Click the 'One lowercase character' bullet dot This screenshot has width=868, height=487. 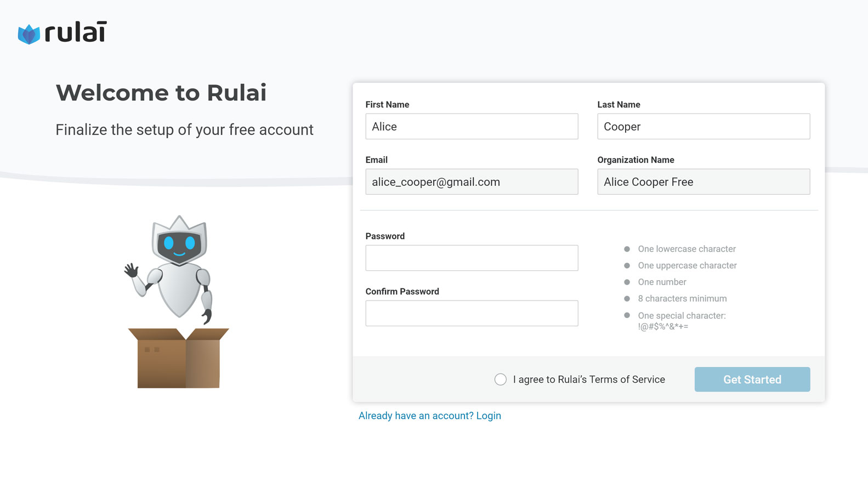[x=627, y=249]
